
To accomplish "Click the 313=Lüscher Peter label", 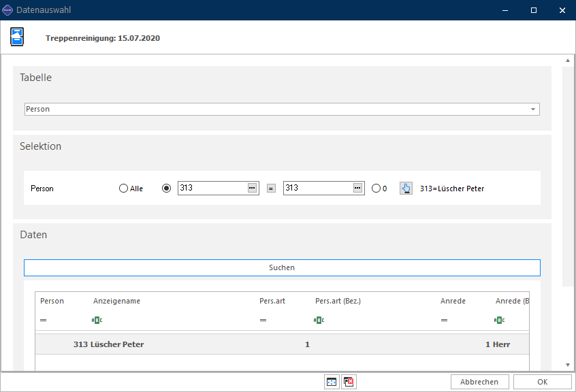I will point(452,189).
